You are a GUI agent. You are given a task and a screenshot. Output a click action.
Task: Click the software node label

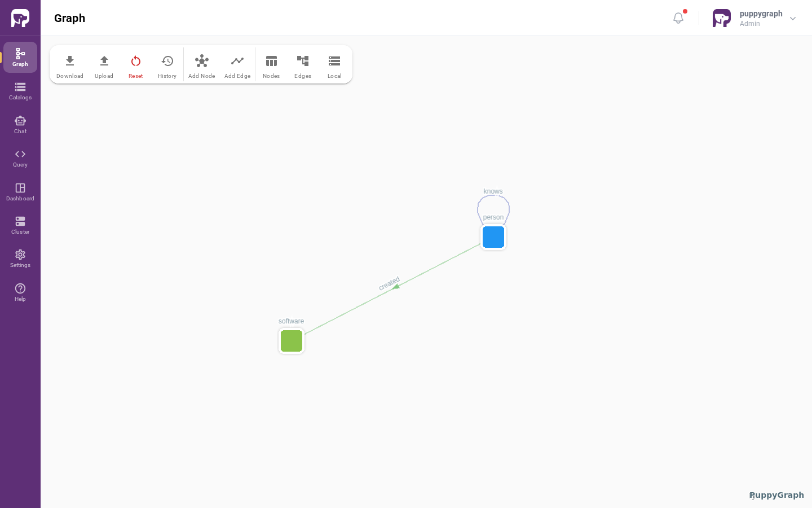click(291, 321)
